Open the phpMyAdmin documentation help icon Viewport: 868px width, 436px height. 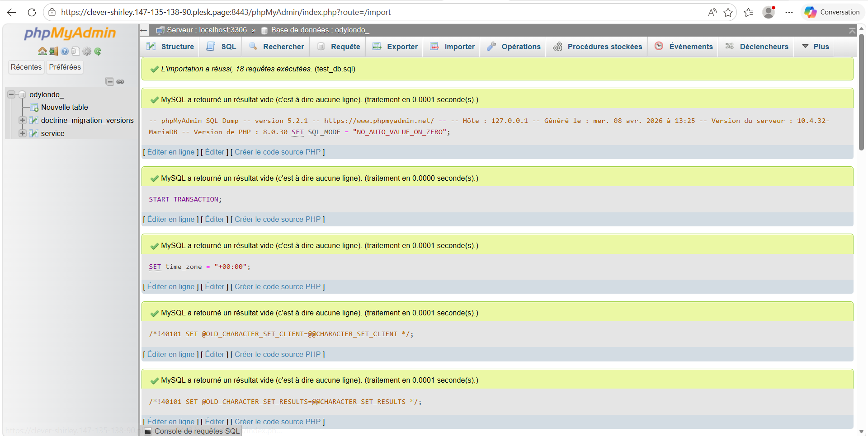point(65,51)
